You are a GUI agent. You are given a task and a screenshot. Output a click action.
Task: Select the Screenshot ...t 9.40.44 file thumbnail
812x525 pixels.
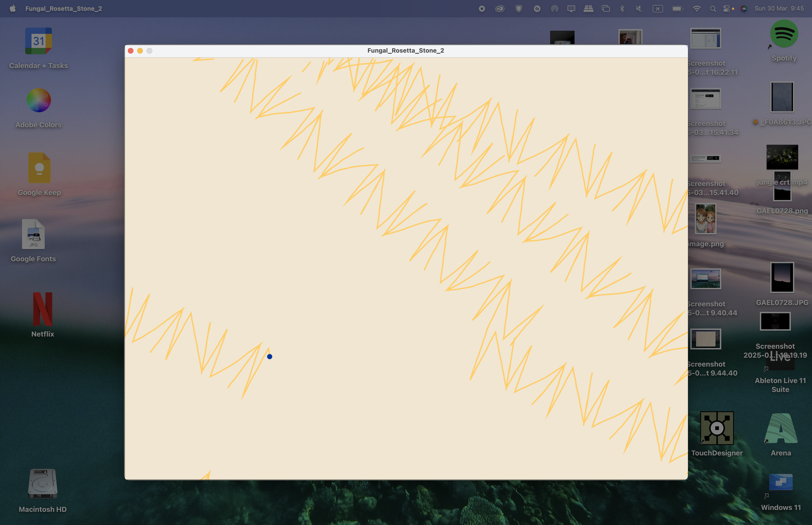(705, 278)
